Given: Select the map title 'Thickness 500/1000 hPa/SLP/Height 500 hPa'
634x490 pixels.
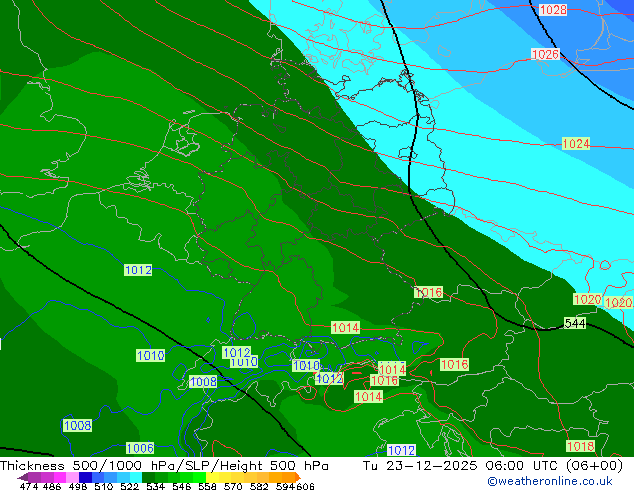Looking at the screenshot, I should (x=164, y=466).
